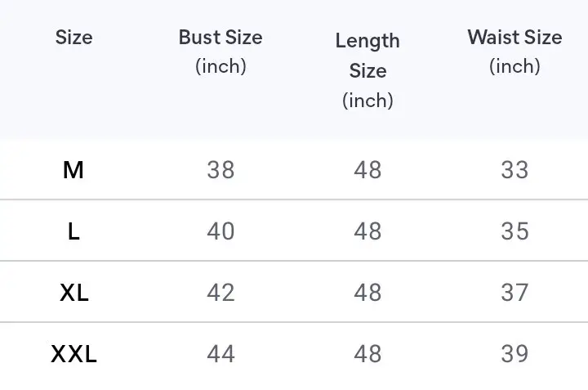This screenshot has width=588, height=390.
Task: Select the M size row label
Action: coord(73,170)
